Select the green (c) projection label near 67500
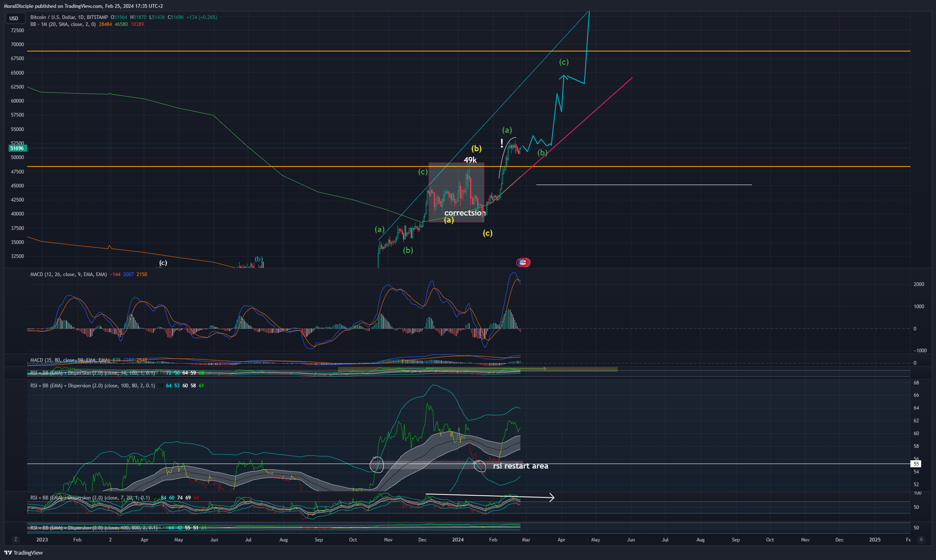The width and height of the screenshot is (936, 560). (x=564, y=62)
